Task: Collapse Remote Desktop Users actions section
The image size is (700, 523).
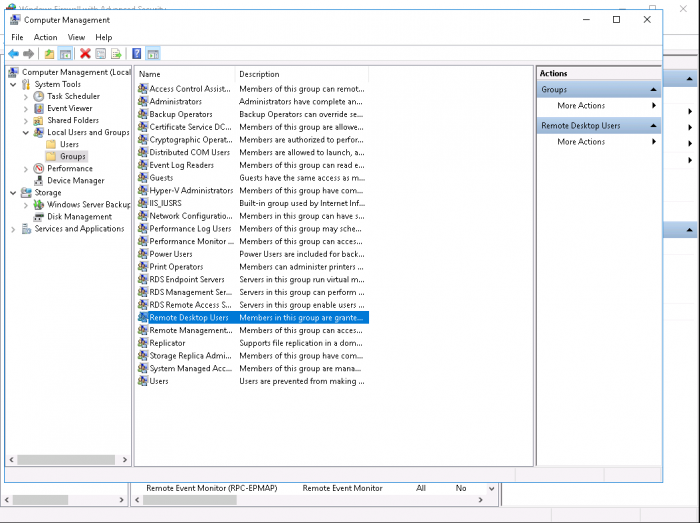Action: (654, 126)
